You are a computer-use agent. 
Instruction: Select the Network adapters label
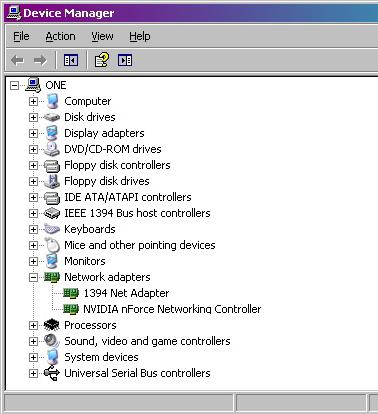[x=107, y=277]
